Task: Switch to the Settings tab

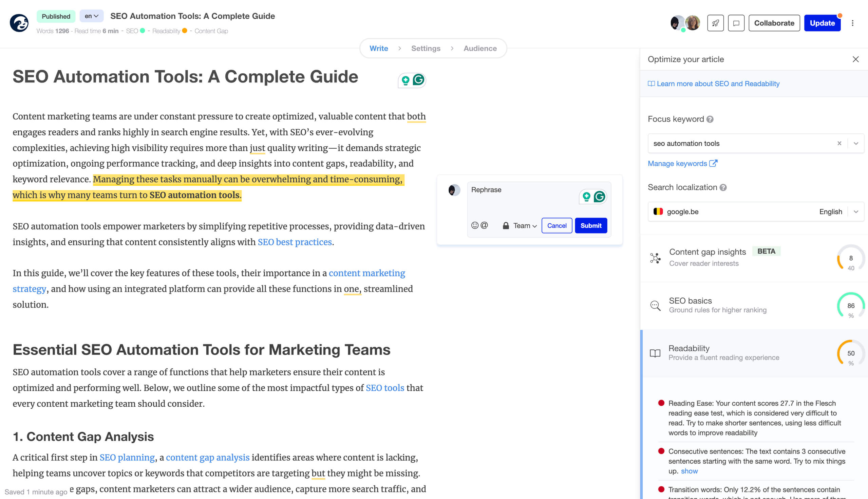Action: pos(426,48)
